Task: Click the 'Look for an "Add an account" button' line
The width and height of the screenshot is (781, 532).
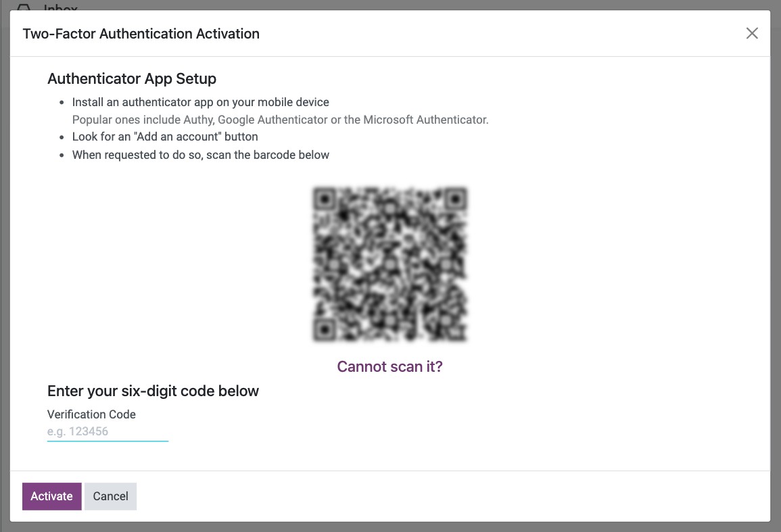Action: 165,137
